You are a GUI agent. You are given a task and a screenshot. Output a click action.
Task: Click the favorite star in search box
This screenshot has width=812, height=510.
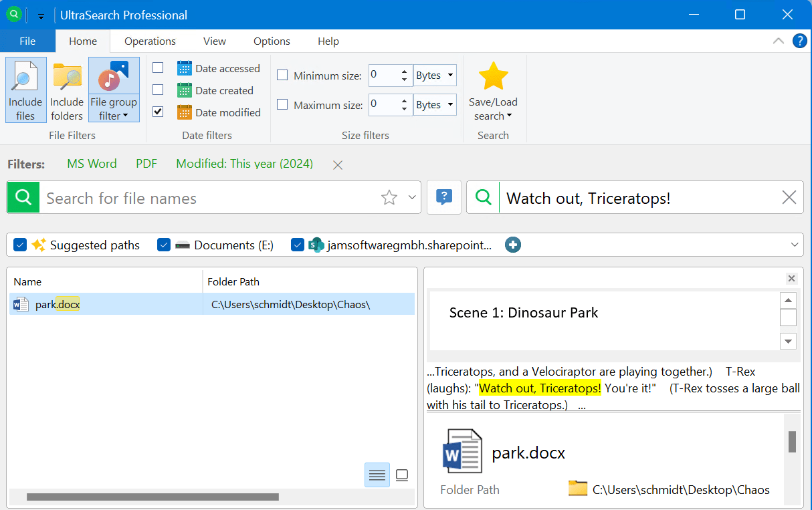pyautogui.click(x=389, y=198)
